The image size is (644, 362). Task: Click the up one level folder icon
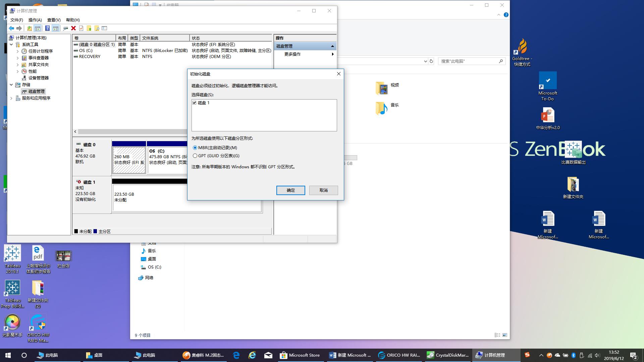(x=30, y=28)
